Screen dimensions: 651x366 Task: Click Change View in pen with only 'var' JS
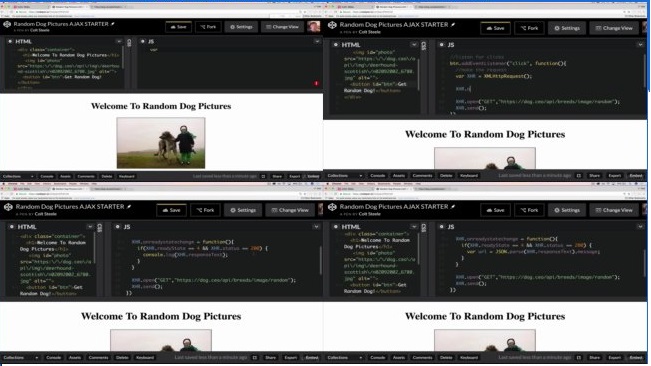tap(282, 27)
